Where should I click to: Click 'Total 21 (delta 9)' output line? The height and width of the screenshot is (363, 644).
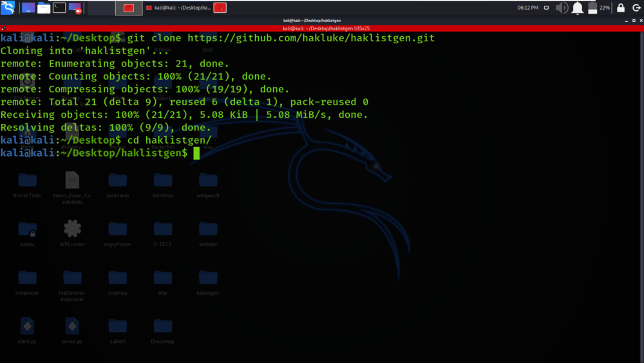[184, 102]
